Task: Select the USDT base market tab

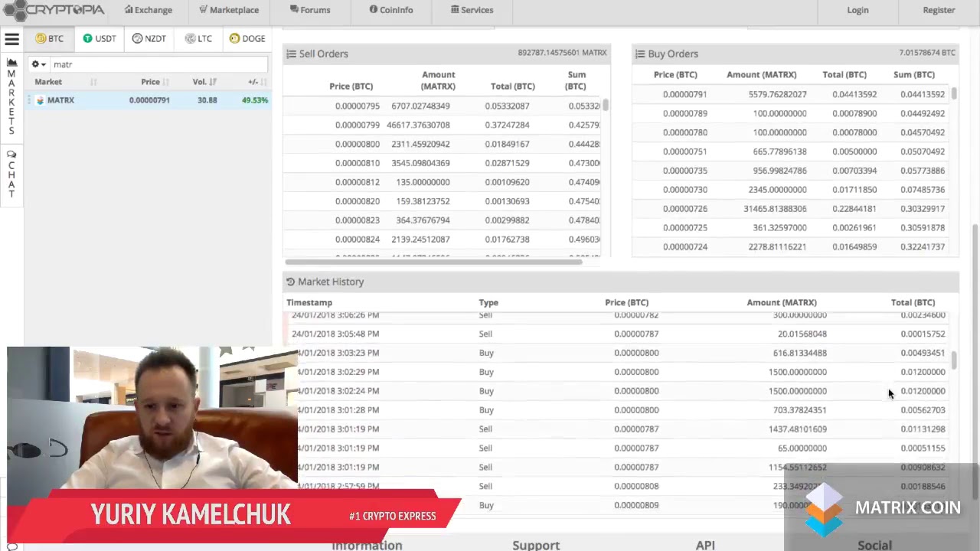Action: 100,38
